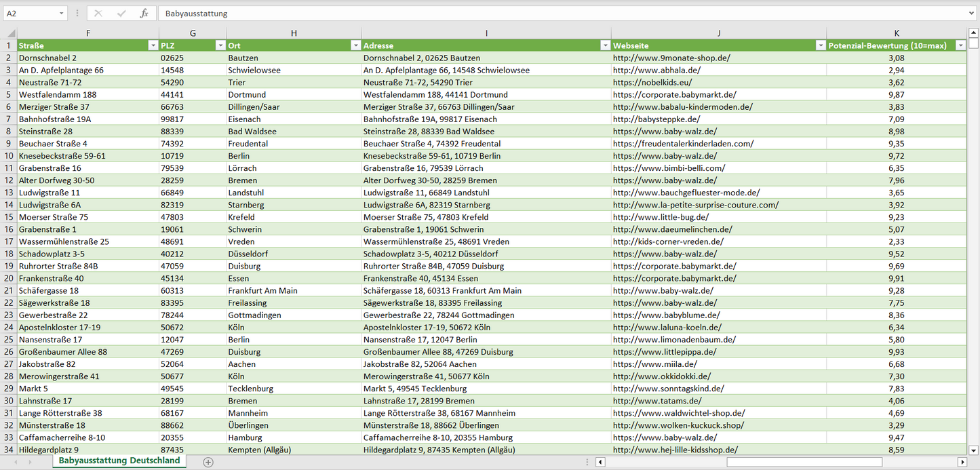Click the Cancel X icon in formula bar
The height and width of the screenshot is (470, 980).
[98, 14]
